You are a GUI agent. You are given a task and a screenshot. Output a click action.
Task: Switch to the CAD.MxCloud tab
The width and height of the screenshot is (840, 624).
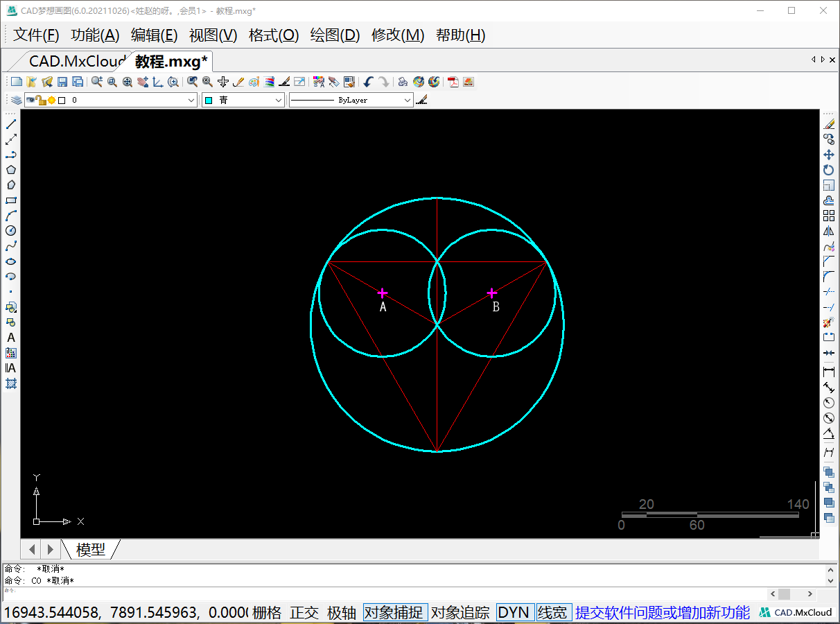76,62
